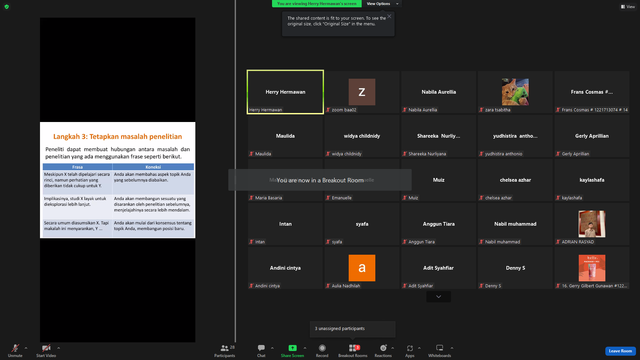
Task: Click the Frasa column header on slide
Action: click(x=78, y=167)
